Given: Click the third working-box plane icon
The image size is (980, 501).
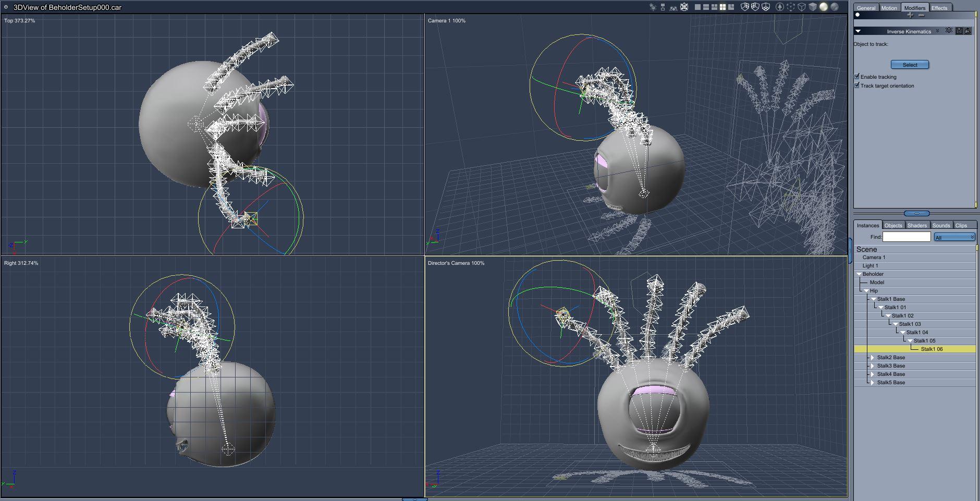Looking at the screenshot, I should tap(766, 7).
